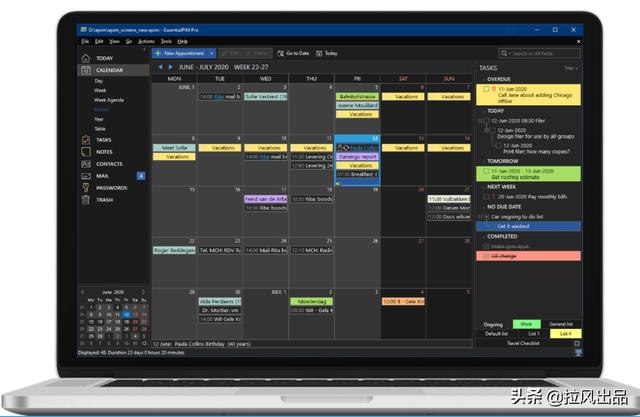Select the yellow List 4 task list tab
The height and width of the screenshot is (417, 640).
[x=565, y=334]
